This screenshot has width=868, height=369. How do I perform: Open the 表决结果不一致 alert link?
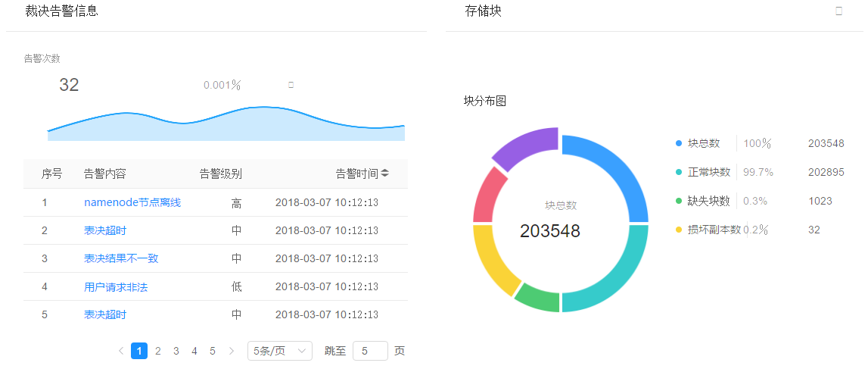121,258
